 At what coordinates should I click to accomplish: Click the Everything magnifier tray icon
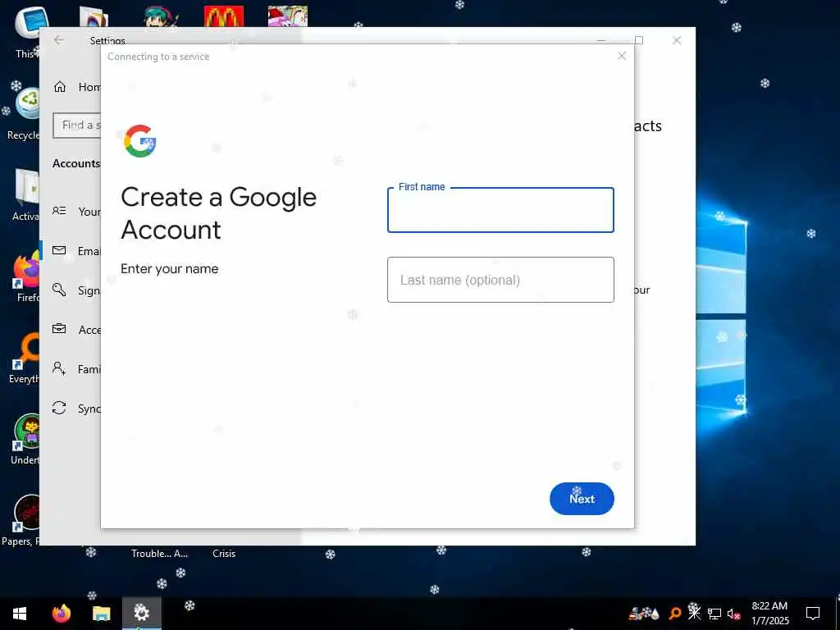click(675, 614)
